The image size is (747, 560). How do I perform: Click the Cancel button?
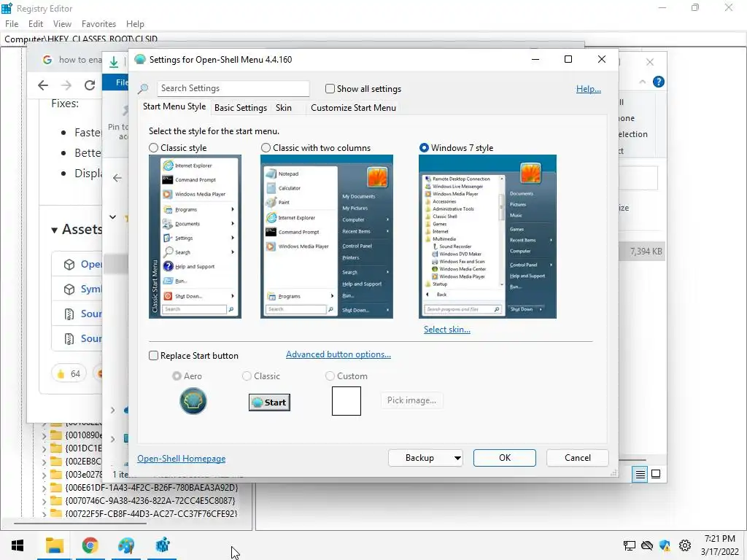click(x=578, y=458)
